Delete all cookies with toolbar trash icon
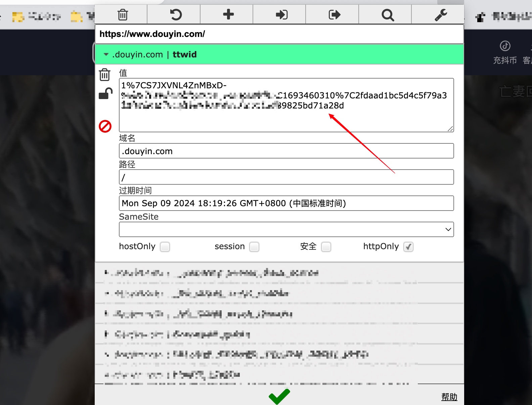Screen dimensions: 532x405 coord(123,15)
